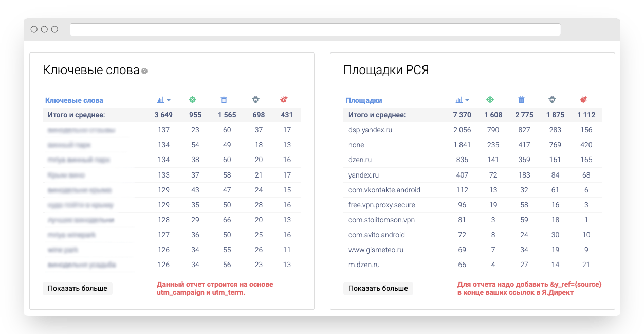Click the 1 841 value for none row
This screenshot has width=644, height=334.
tap(462, 145)
